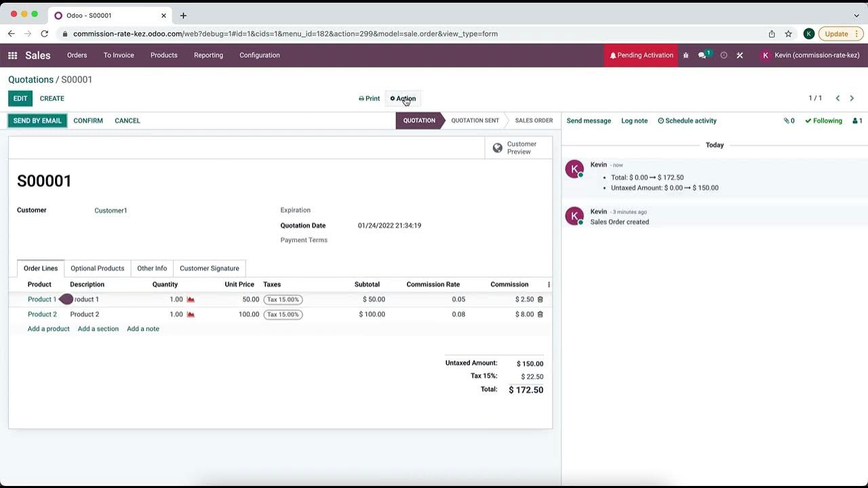Cancel the quotation
The width and height of the screenshot is (868, 488).
click(127, 121)
